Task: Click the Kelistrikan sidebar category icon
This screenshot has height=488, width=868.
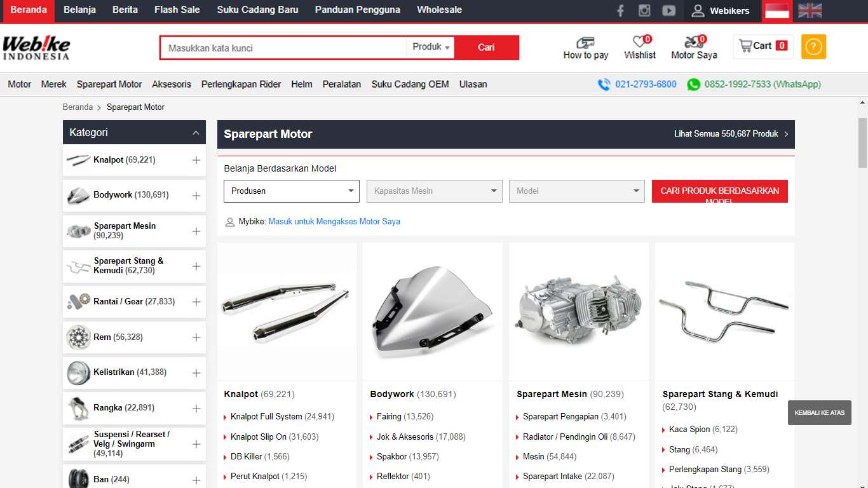Action: (x=78, y=373)
